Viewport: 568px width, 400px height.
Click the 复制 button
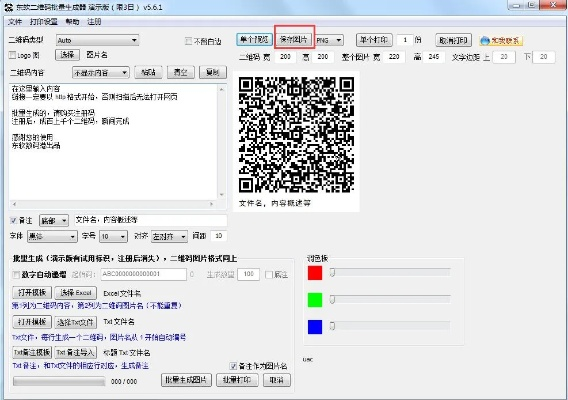(213, 72)
